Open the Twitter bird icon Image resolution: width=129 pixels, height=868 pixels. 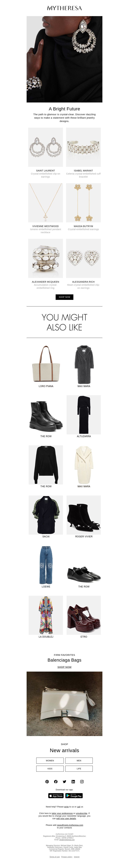(64, 781)
